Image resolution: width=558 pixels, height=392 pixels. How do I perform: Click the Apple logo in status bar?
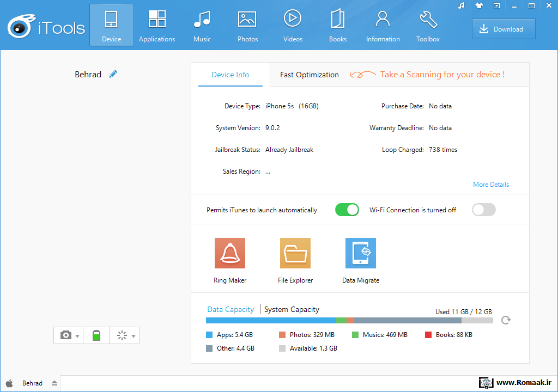point(10,383)
